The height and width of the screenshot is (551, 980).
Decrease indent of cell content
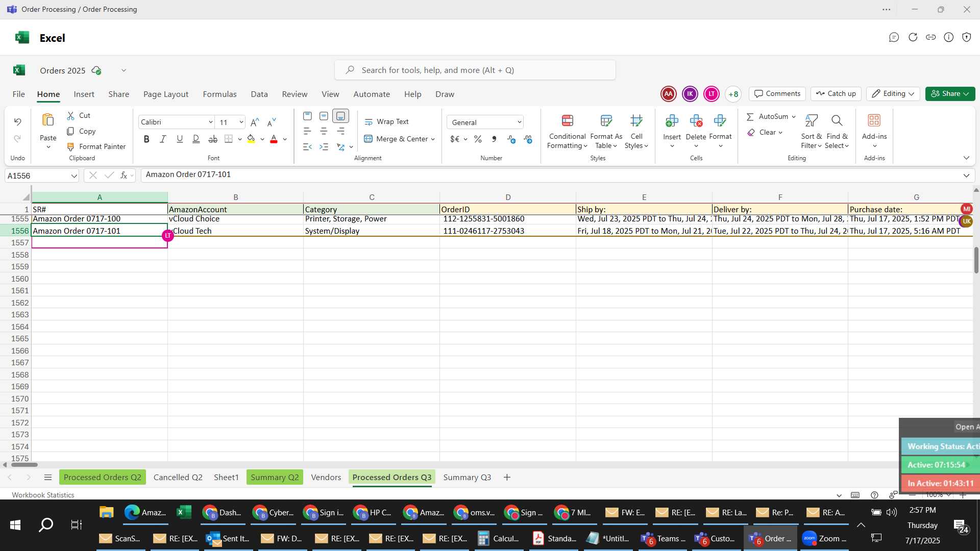(x=307, y=147)
